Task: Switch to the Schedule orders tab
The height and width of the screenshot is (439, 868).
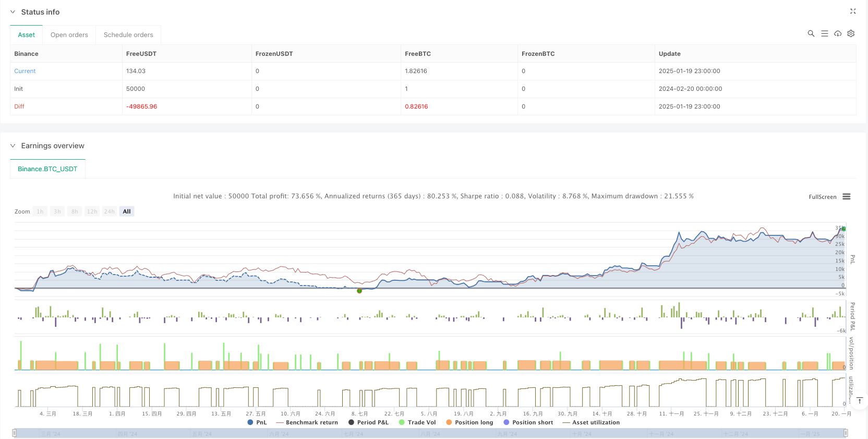Action: [x=128, y=35]
